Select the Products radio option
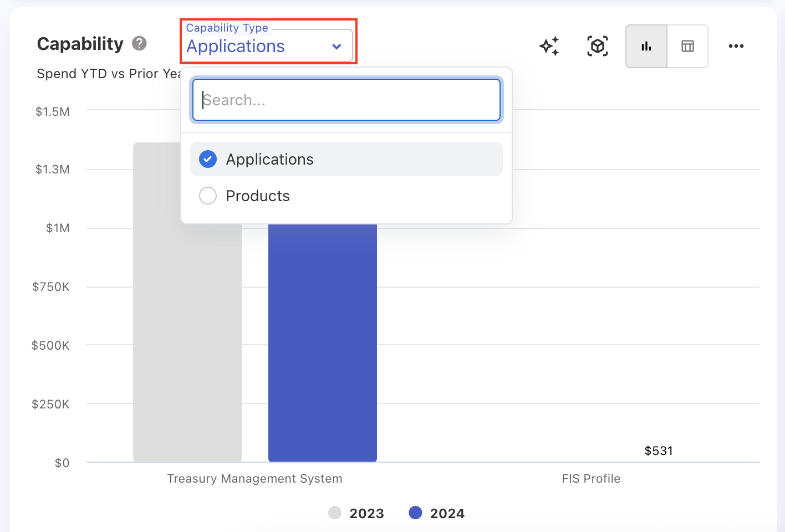The height and width of the screenshot is (532, 785). click(x=208, y=196)
